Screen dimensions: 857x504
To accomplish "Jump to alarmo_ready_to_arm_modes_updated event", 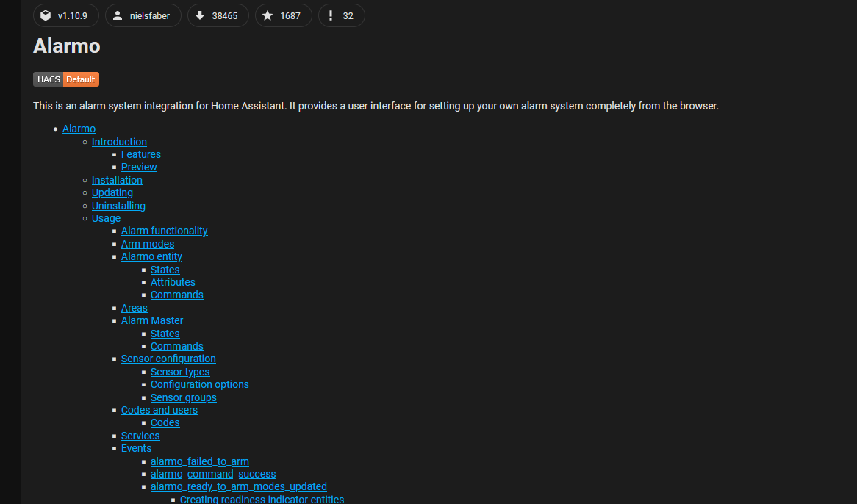I will 239,486.
